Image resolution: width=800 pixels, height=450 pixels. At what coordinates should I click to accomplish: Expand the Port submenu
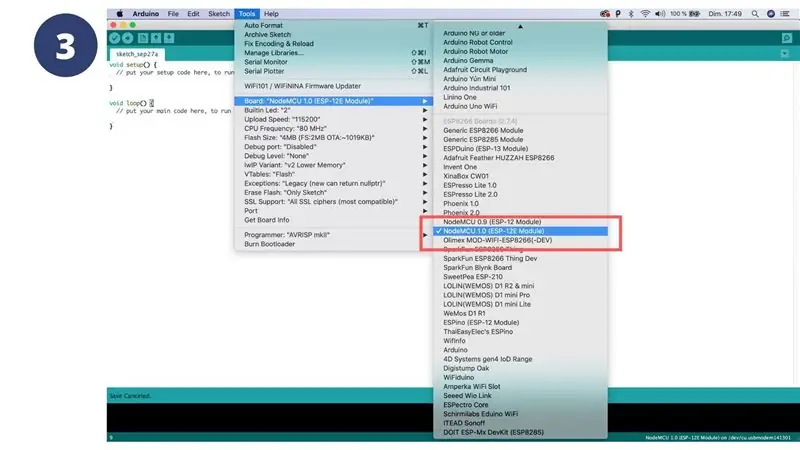(334, 211)
